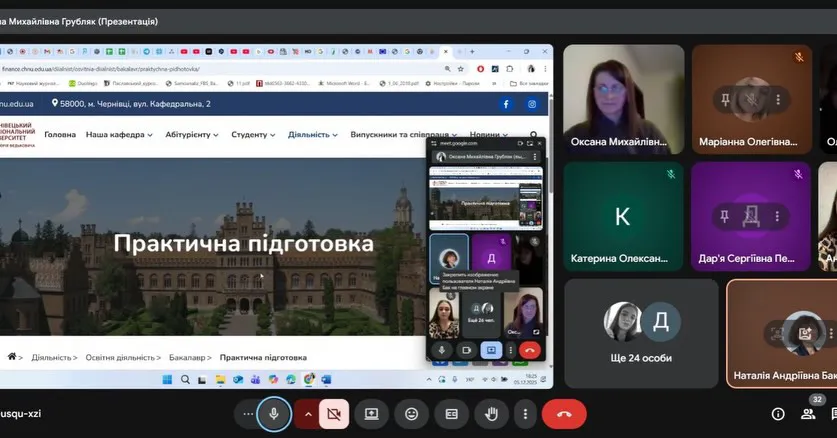Open the Діяльність navigation menu
Image resolution: width=837 pixels, height=438 pixels.
tap(312, 134)
